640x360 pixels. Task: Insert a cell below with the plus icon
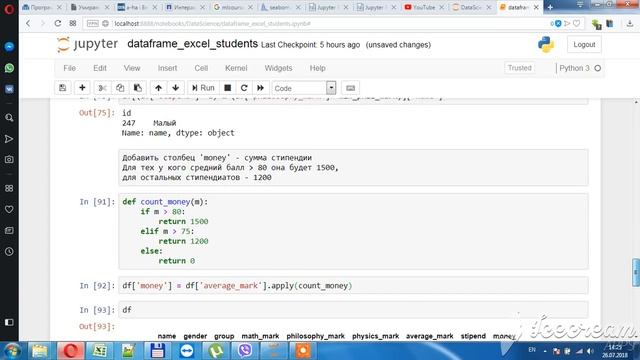[82, 88]
